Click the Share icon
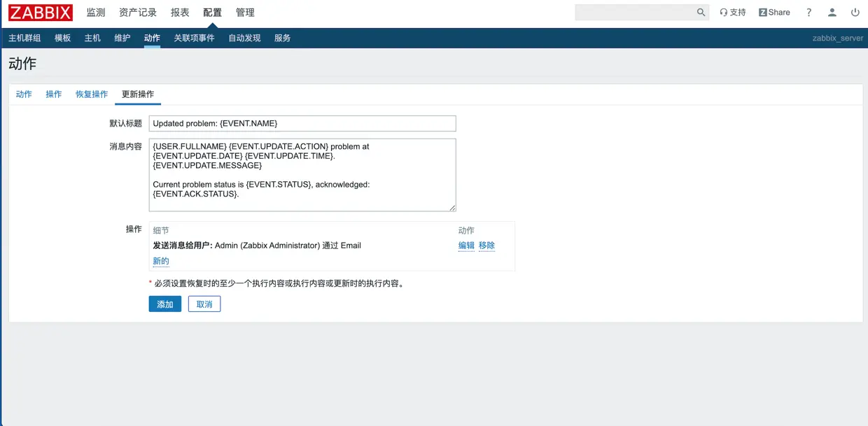 tap(774, 12)
